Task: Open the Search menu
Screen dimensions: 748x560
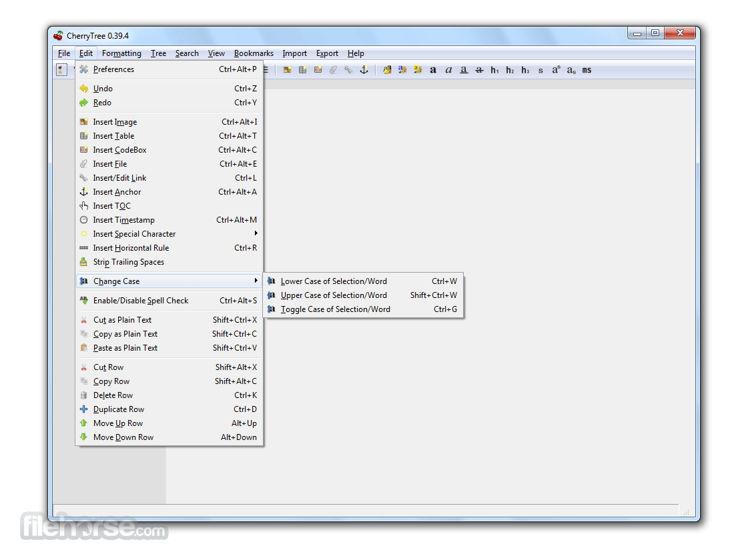Action: coord(187,53)
